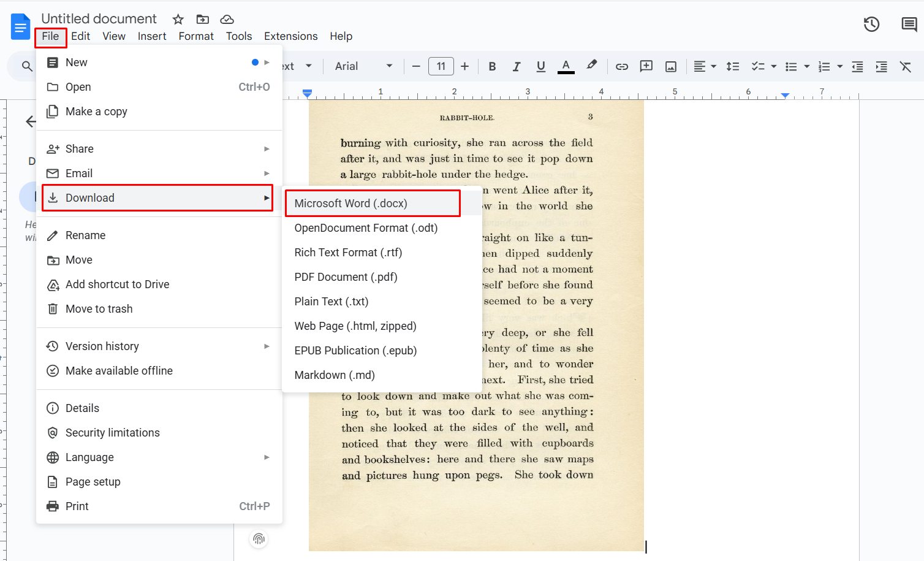Screen dimensions: 924x561
Task: Click the add comment icon
Action: [646, 66]
